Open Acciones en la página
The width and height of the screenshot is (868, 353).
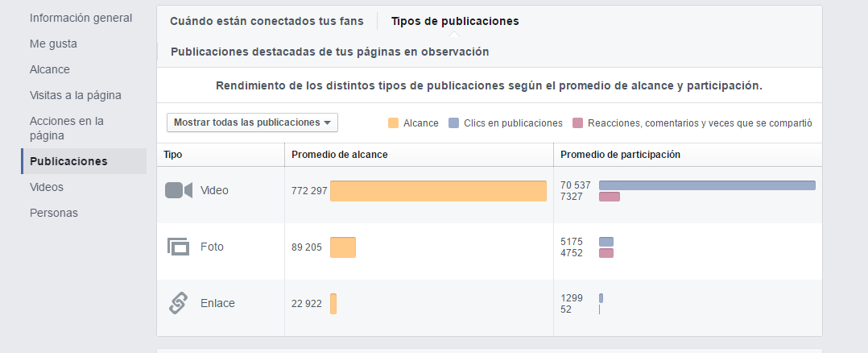67,128
